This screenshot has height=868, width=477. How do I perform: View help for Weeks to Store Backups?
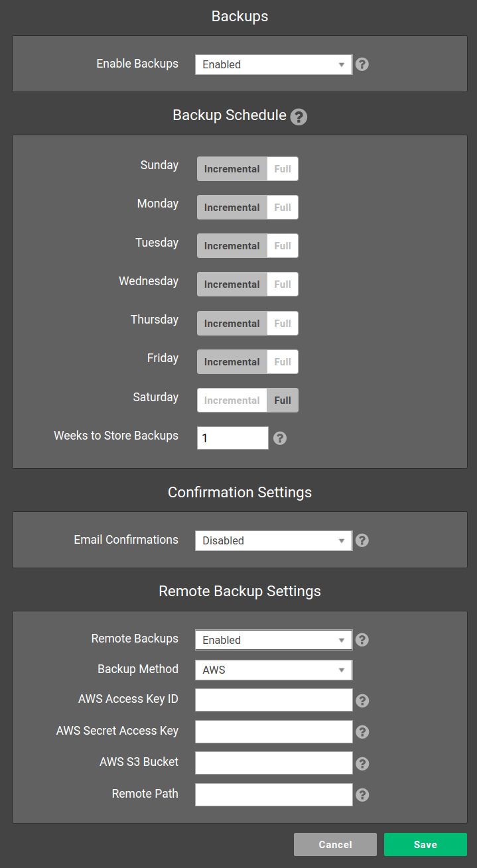279,438
